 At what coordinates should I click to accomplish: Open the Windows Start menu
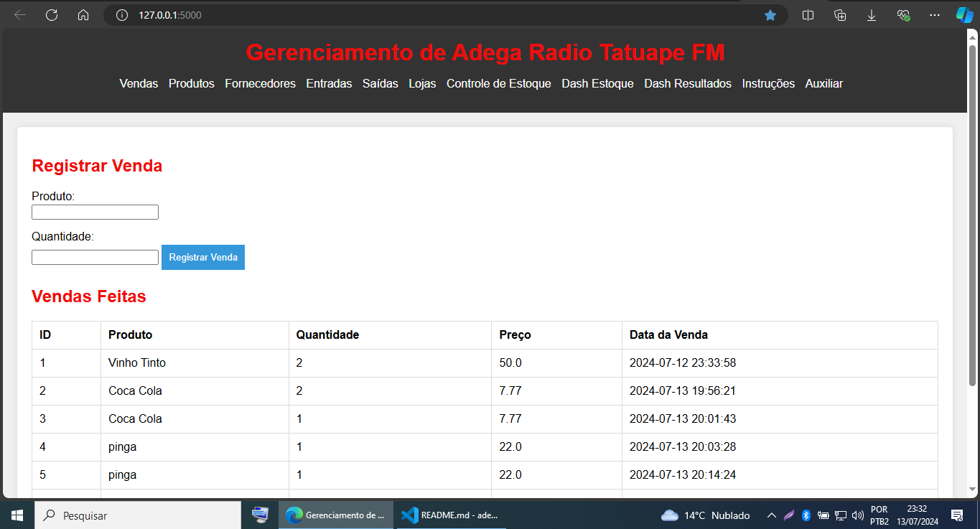pyautogui.click(x=17, y=515)
